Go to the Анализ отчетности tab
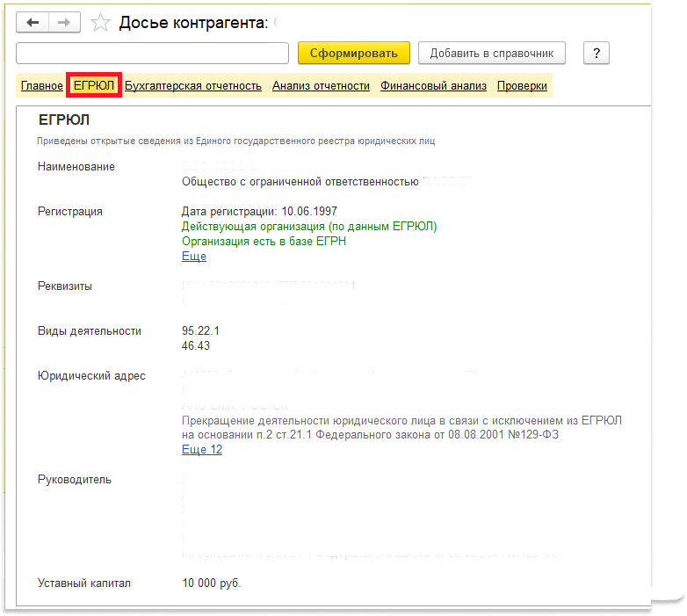The width and height of the screenshot is (687, 616). [321, 86]
